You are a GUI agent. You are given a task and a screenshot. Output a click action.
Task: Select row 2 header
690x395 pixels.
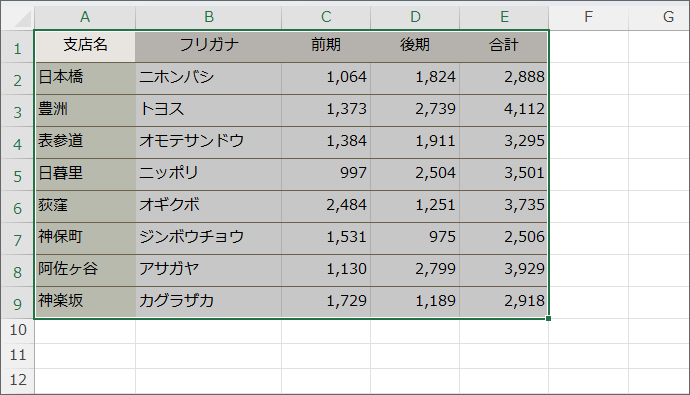click(x=18, y=78)
